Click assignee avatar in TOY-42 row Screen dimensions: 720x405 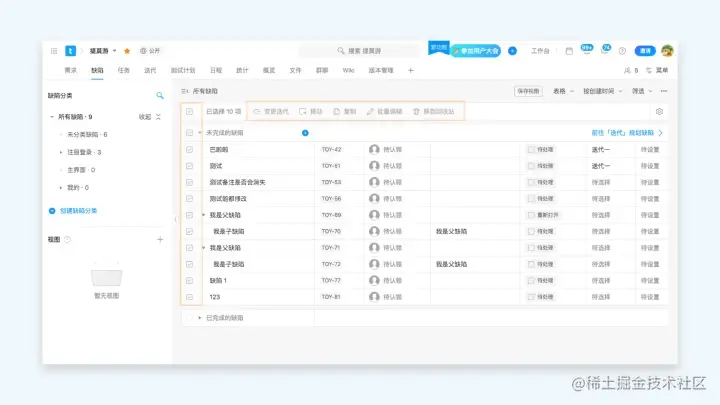point(374,150)
